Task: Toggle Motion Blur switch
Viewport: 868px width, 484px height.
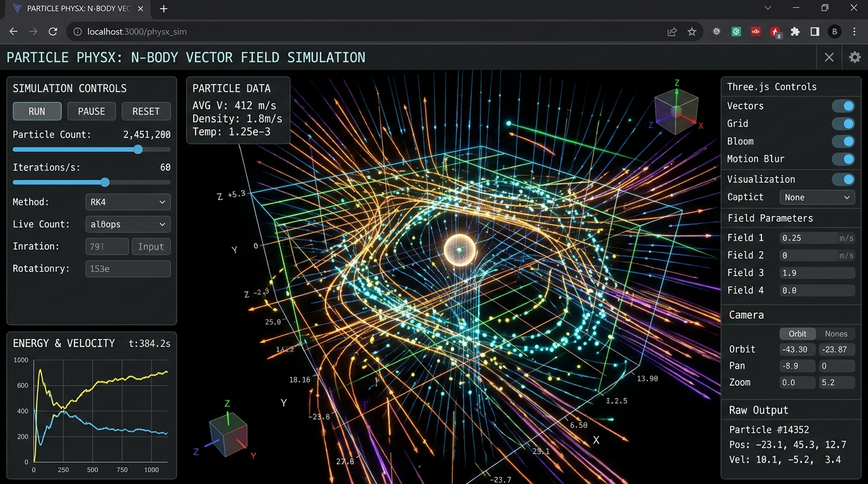Action: [843, 159]
